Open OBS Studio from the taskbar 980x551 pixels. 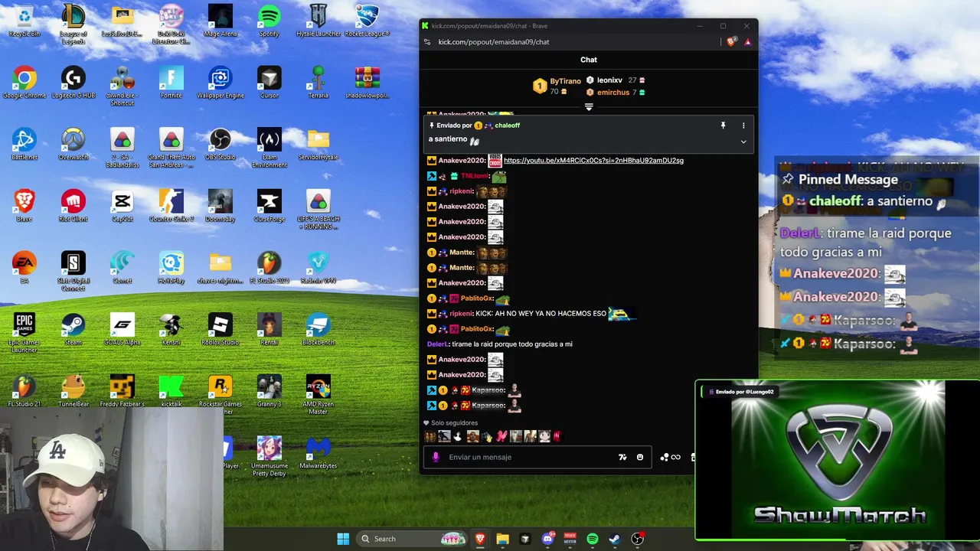click(x=637, y=539)
